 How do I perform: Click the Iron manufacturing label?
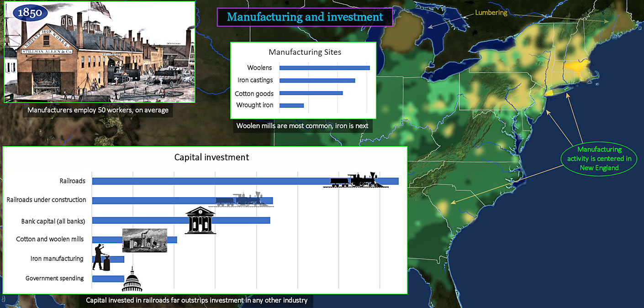click(x=57, y=259)
